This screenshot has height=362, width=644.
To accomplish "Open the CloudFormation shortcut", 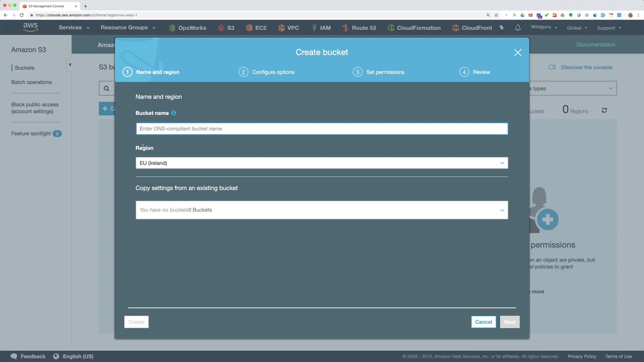I will 414,28.
